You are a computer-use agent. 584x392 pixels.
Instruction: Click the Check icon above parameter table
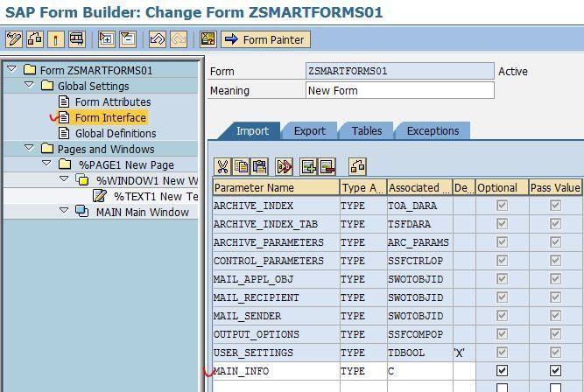point(357,166)
